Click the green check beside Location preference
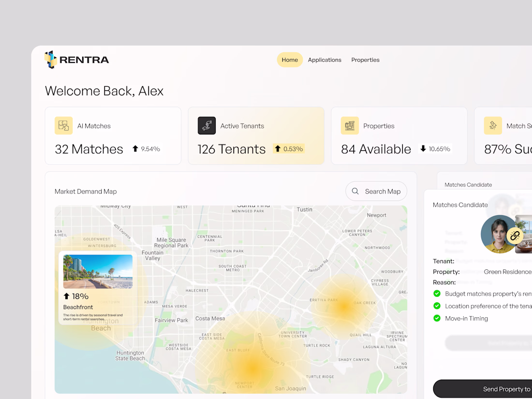The image size is (532, 399). point(437,306)
